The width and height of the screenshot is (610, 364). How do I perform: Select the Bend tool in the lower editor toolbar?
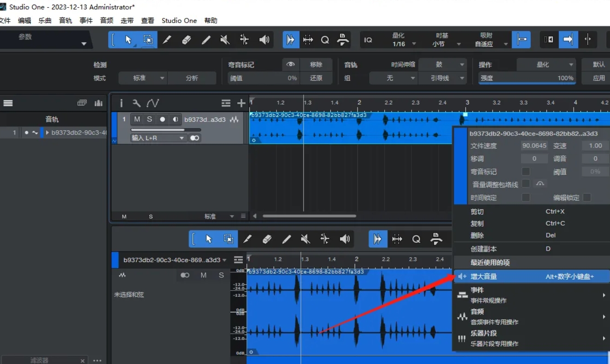[325, 239]
